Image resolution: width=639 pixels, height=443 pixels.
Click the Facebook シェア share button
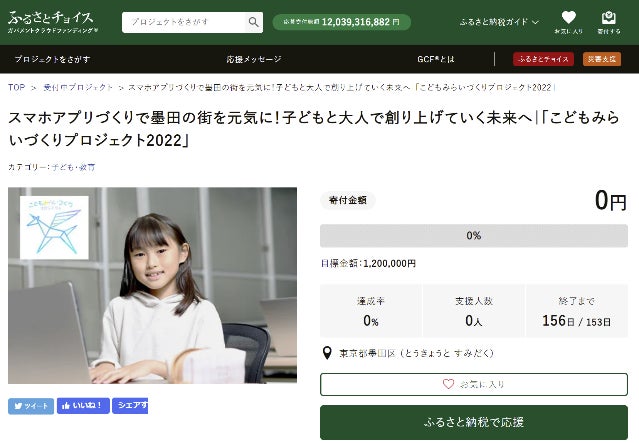click(x=130, y=406)
